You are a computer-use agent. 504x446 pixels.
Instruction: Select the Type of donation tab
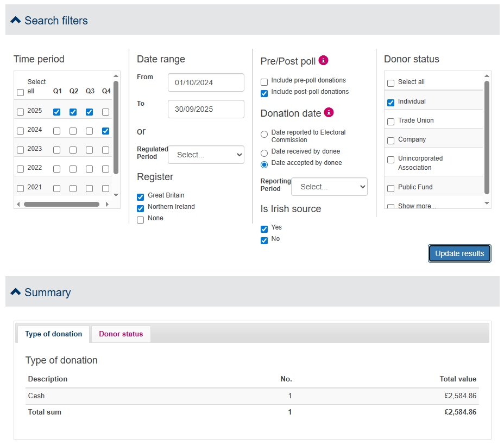pyautogui.click(x=53, y=334)
